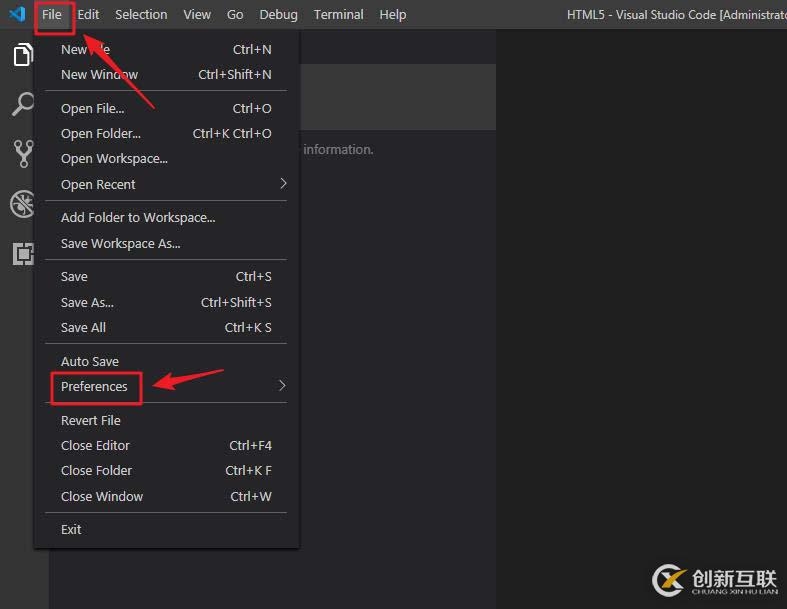Open the Explorer icon in activity bar

pyautogui.click(x=23, y=55)
